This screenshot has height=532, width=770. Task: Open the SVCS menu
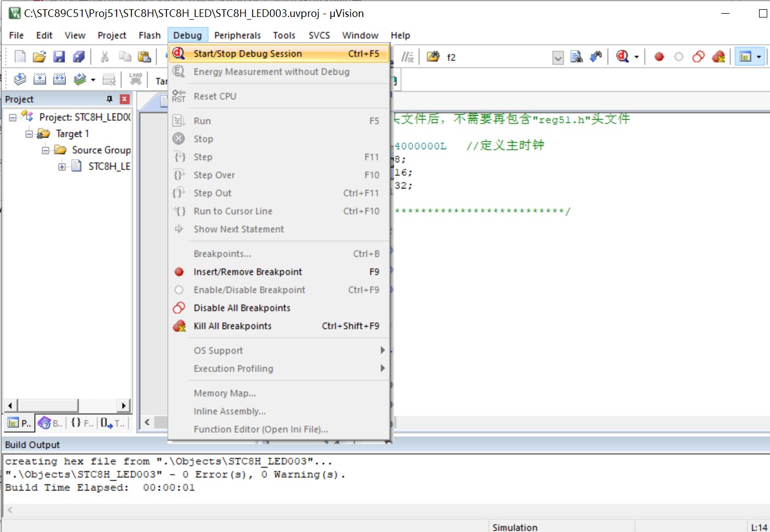point(319,35)
